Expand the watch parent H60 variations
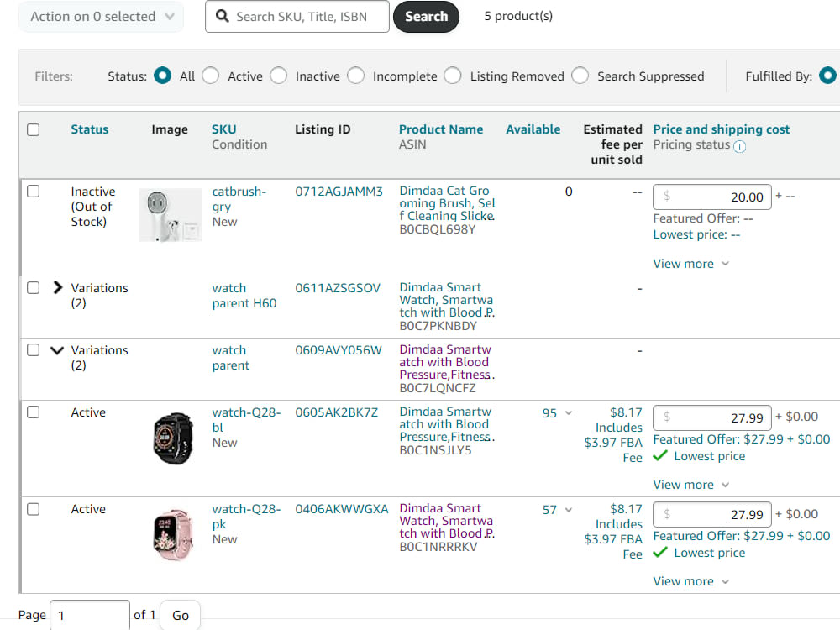The width and height of the screenshot is (840, 630). [57, 287]
